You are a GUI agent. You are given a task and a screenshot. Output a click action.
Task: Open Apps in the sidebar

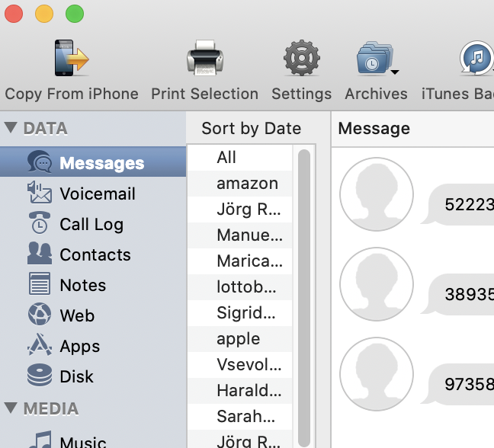[93, 346]
